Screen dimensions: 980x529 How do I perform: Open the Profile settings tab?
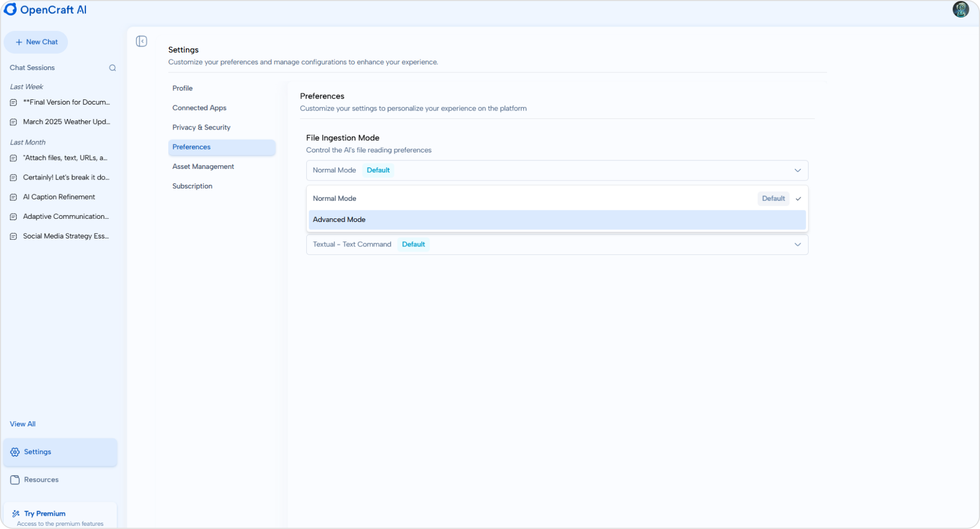tap(183, 88)
